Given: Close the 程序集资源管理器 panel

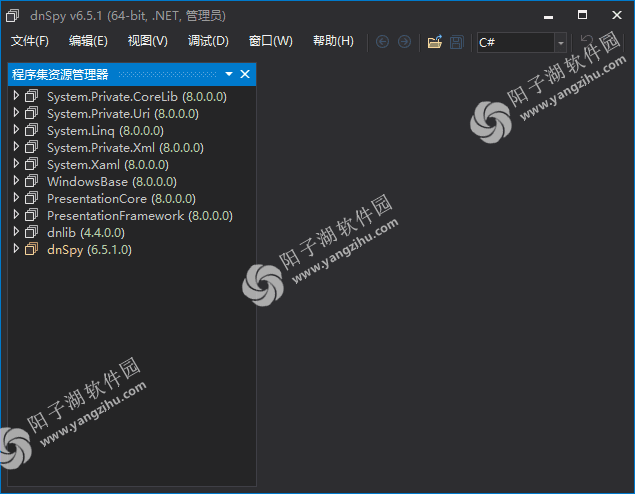Looking at the screenshot, I should [245, 74].
